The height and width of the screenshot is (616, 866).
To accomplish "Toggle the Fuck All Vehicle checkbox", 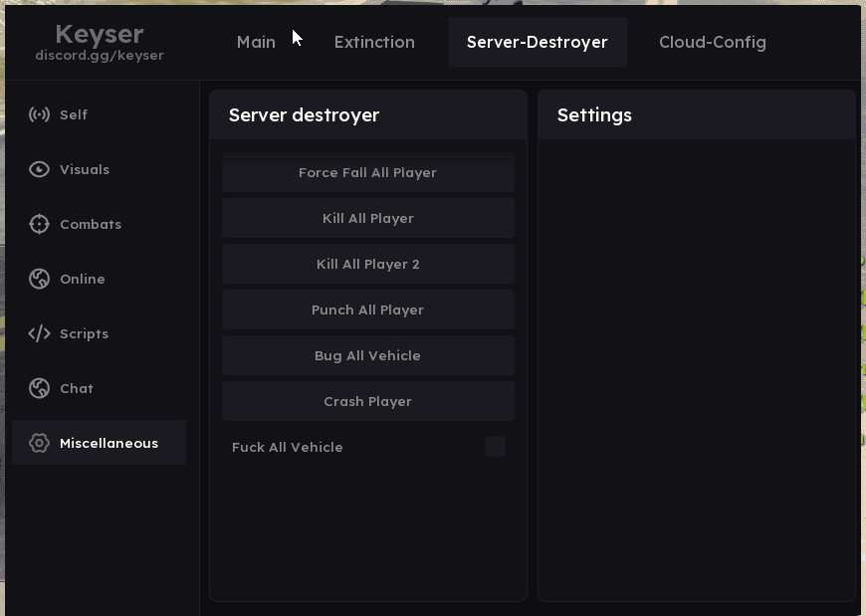I will (495, 447).
